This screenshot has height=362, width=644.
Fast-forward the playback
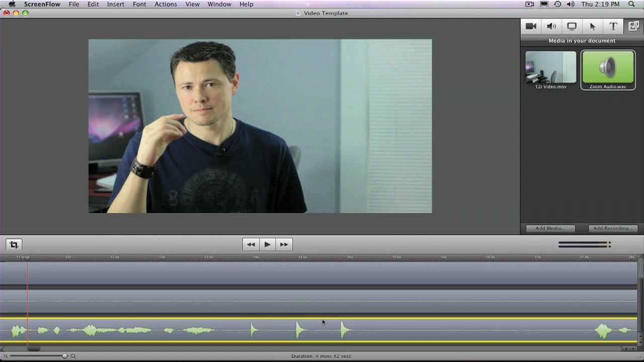click(284, 244)
